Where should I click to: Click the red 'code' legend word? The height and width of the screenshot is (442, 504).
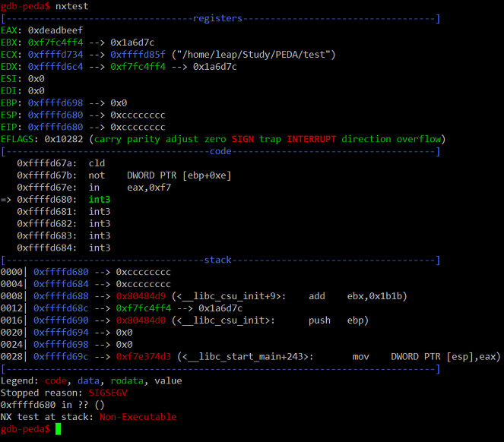(55, 381)
